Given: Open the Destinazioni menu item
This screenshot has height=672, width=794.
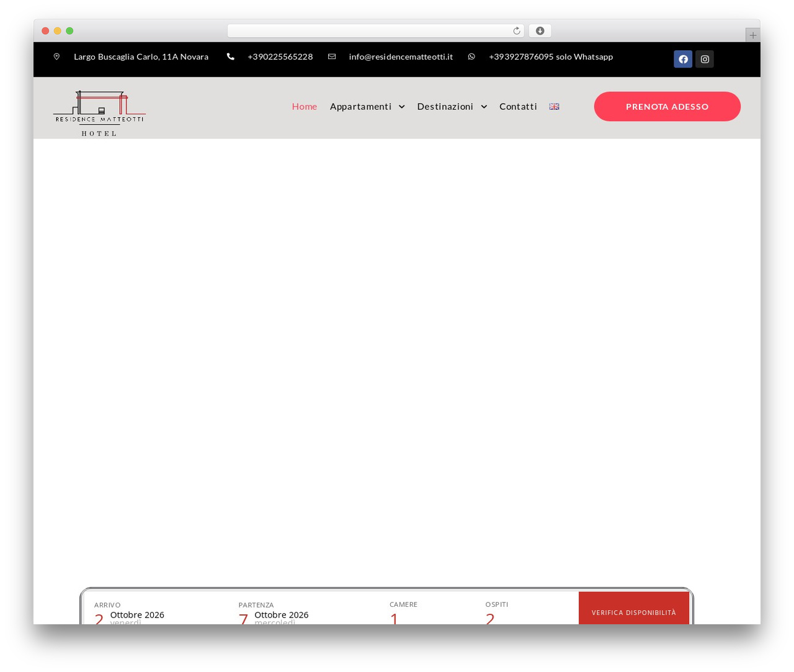Looking at the screenshot, I should (x=445, y=107).
